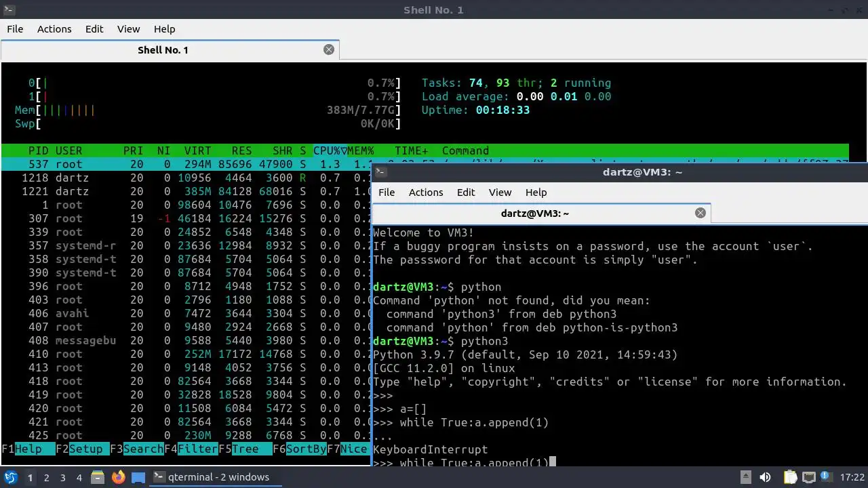Viewport: 868px width, 488px height.
Task: Click the htop Swp usage meter
Action: tap(208, 123)
